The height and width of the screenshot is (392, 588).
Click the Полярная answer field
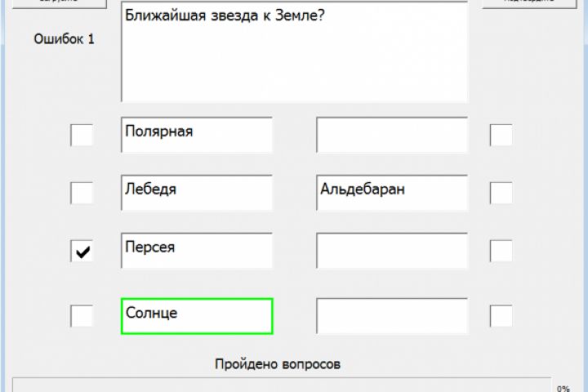point(196,135)
